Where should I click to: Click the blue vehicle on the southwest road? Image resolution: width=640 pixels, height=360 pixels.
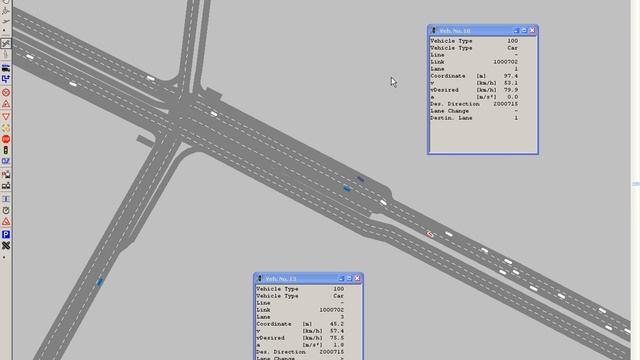pos(100,282)
